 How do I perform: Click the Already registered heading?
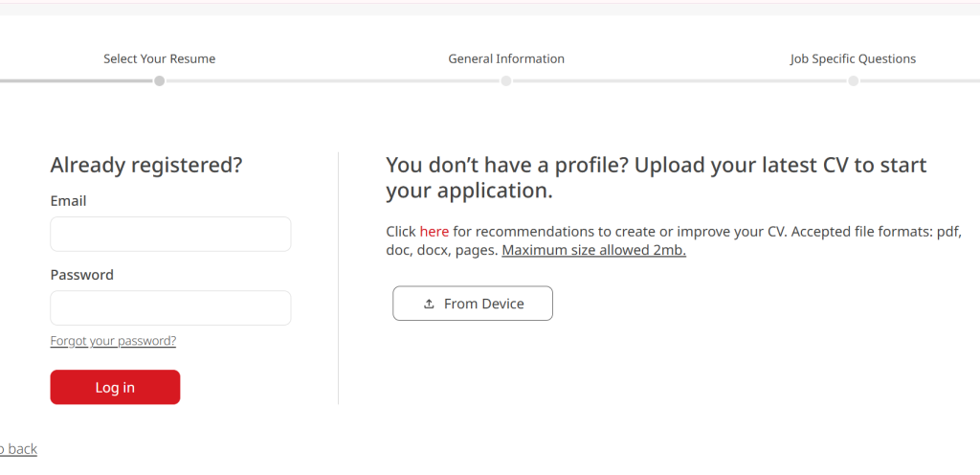point(145,165)
